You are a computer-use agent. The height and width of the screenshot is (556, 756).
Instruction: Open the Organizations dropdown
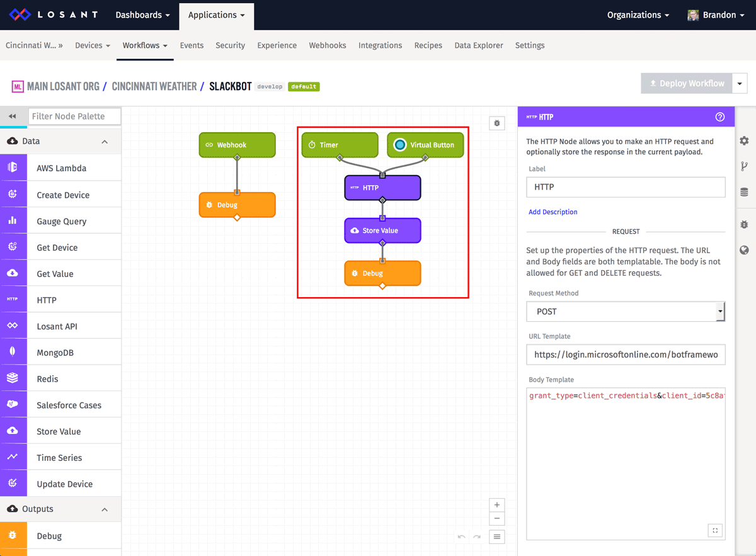638,15
